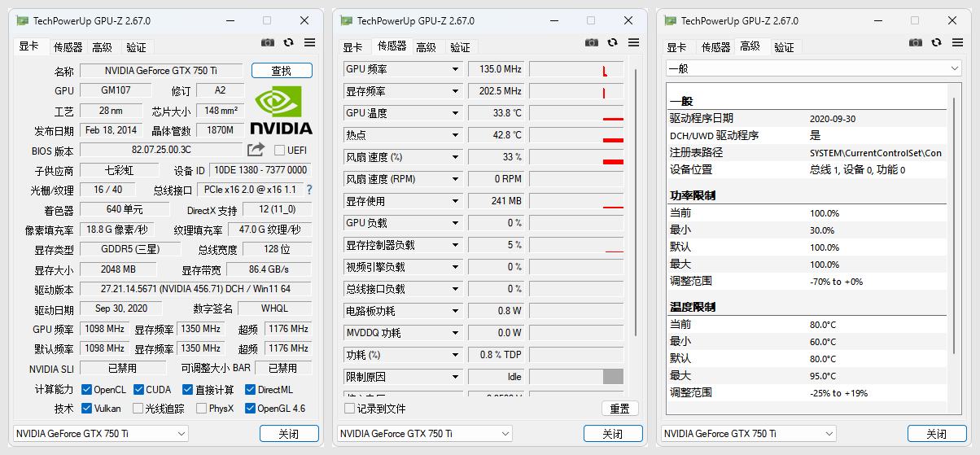Open GPU 温度 sensor dropdown
Viewport: 980px width, 455px height.
456,113
